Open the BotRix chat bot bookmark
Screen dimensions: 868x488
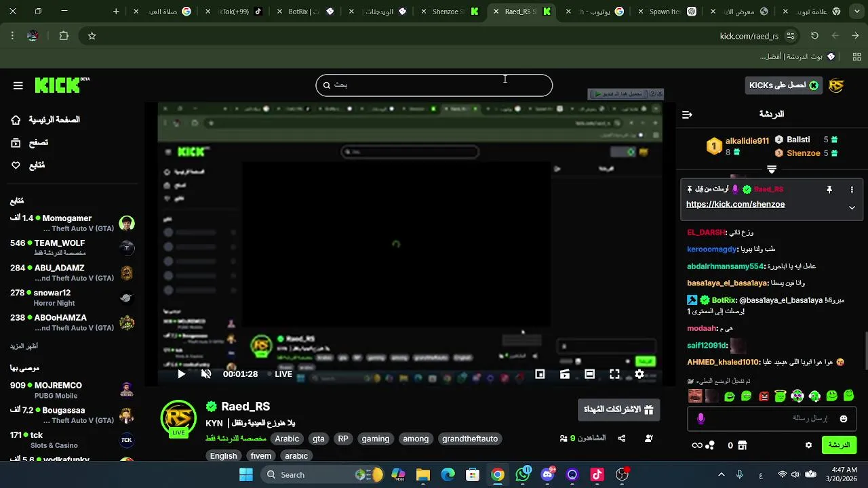click(x=797, y=56)
